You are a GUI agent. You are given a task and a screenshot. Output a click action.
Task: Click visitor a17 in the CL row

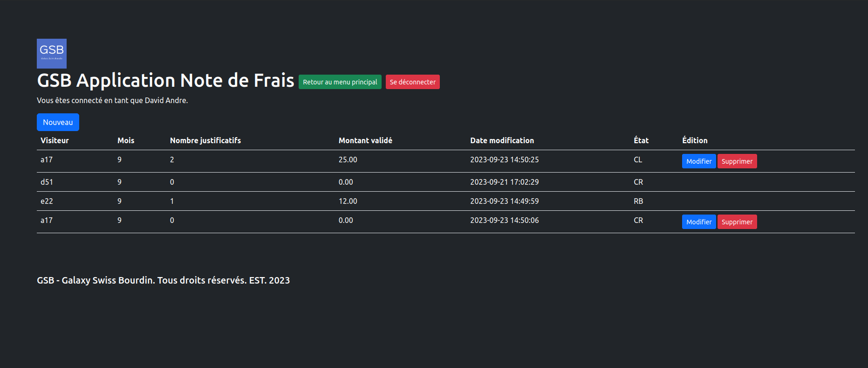pyautogui.click(x=47, y=160)
